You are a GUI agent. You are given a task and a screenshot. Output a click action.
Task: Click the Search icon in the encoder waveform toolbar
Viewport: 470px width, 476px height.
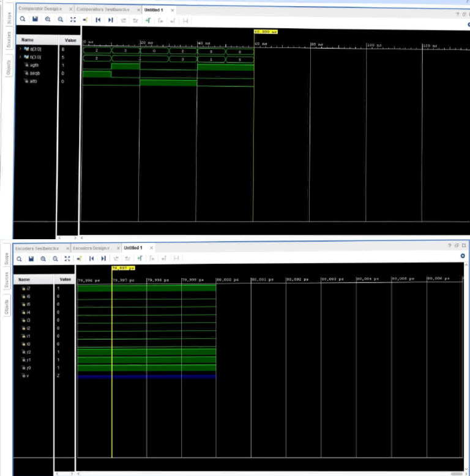[x=19, y=259]
